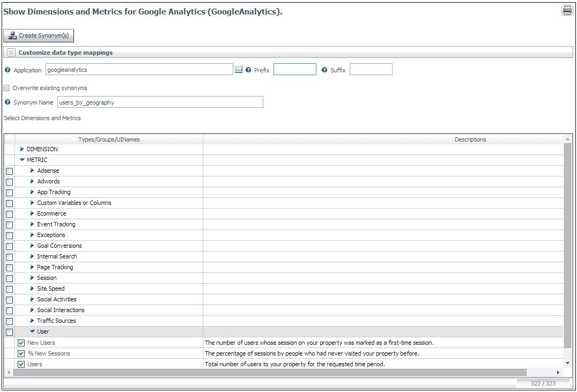Expand Custom Variables or Columns group
This screenshot has height=392, width=577.
tap(32, 203)
